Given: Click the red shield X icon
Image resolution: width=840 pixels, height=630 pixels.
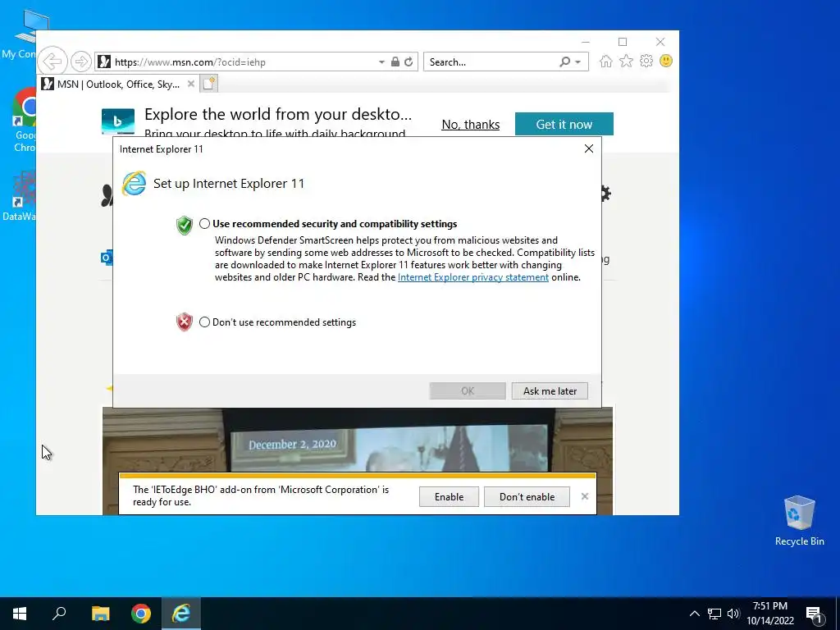Looking at the screenshot, I should [185, 322].
